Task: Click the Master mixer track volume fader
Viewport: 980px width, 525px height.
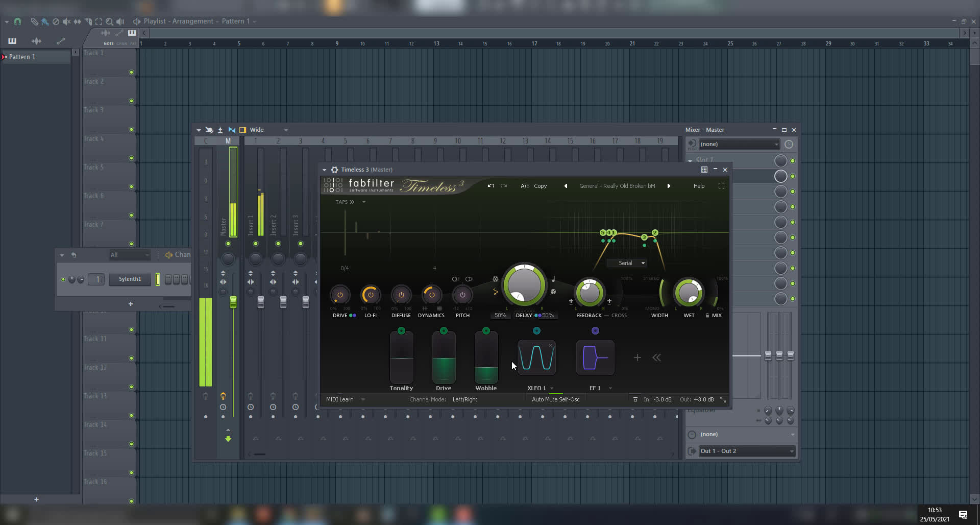Action: (x=233, y=302)
